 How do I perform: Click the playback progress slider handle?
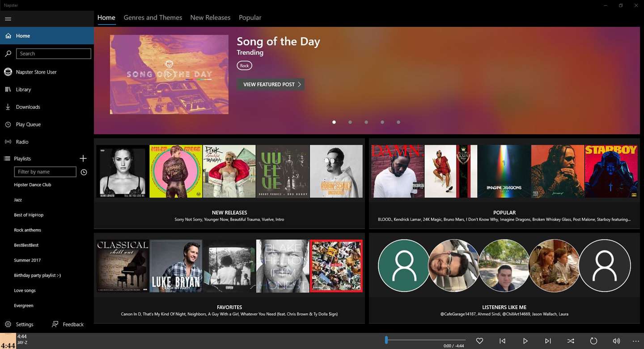(x=386, y=340)
